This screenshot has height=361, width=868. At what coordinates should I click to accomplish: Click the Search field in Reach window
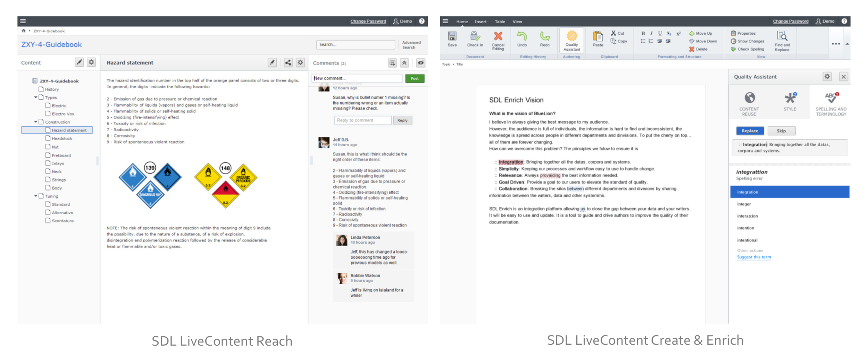pyautogui.click(x=356, y=44)
